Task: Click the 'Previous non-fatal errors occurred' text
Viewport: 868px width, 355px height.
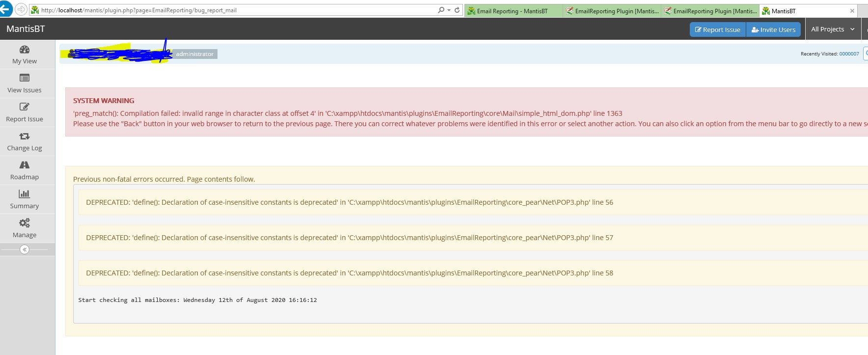Action: tap(164, 179)
